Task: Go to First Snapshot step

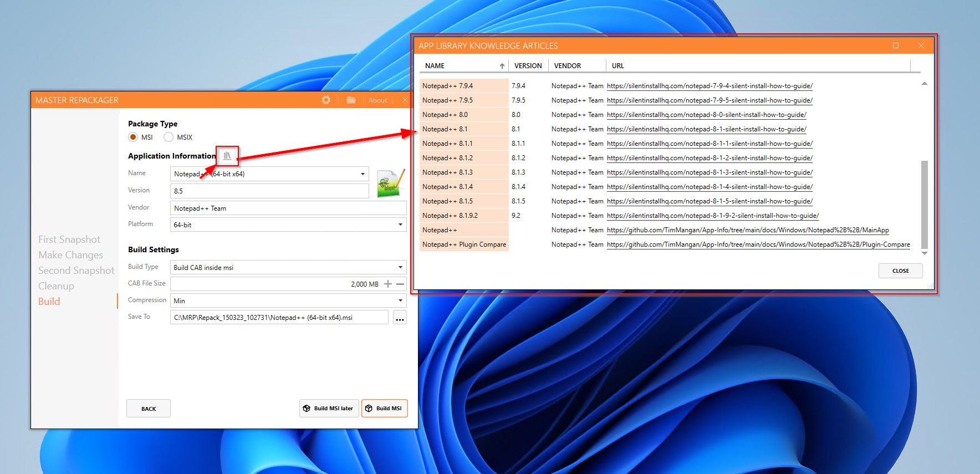Action: click(x=69, y=239)
